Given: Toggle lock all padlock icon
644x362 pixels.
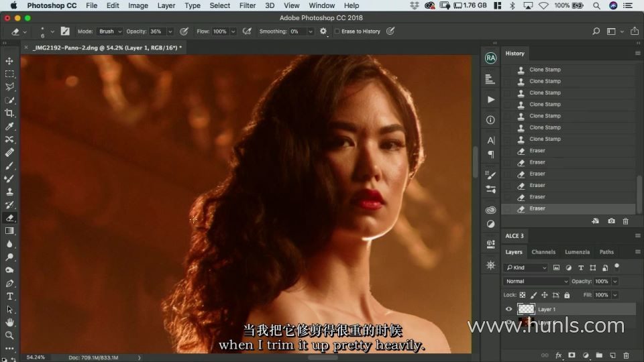Looking at the screenshot, I should pyautogui.click(x=567, y=295).
